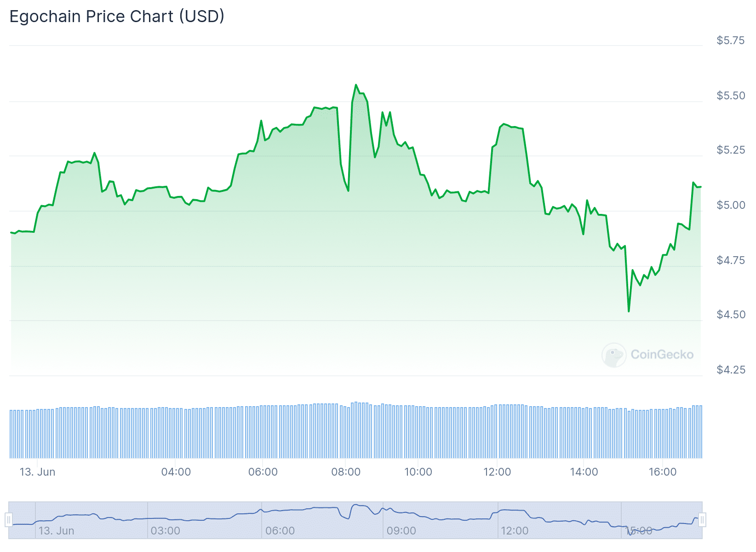The height and width of the screenshot is (552, 756).
Task: Click the 12:00 label in the navigator
Action: coord(515,531)
